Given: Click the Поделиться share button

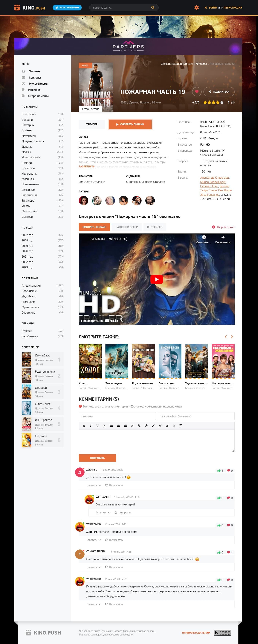Looking at the screenshot, I should (x=219, y=91).
